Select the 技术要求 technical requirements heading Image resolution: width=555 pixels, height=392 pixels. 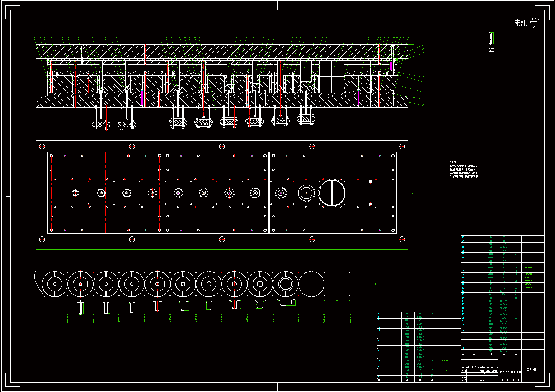pos(453,162)
